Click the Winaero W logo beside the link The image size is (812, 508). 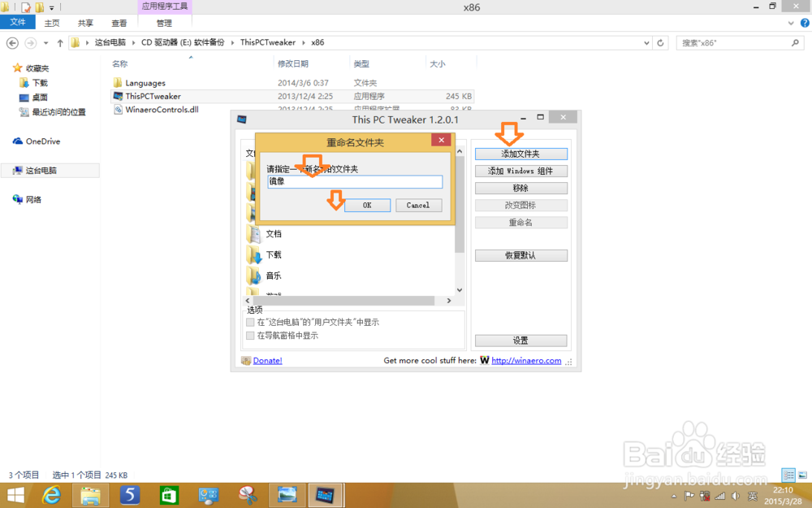[484, 360]
